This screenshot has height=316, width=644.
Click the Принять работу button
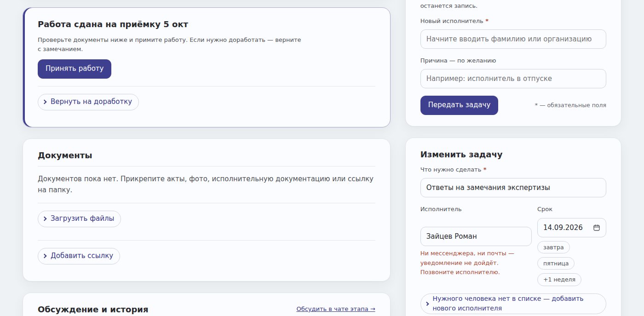point(75,69)
